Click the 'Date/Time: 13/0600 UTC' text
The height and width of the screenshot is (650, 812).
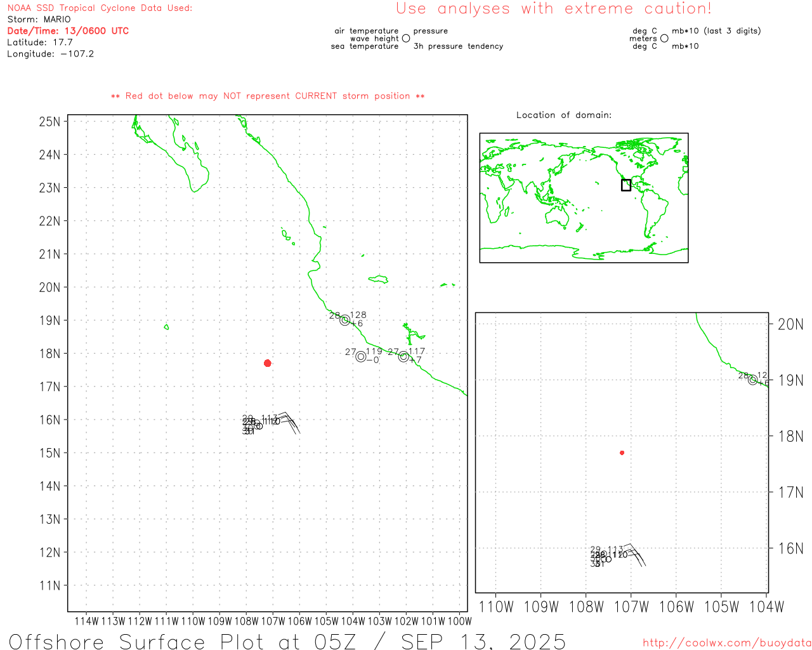(x=68, y=31)
